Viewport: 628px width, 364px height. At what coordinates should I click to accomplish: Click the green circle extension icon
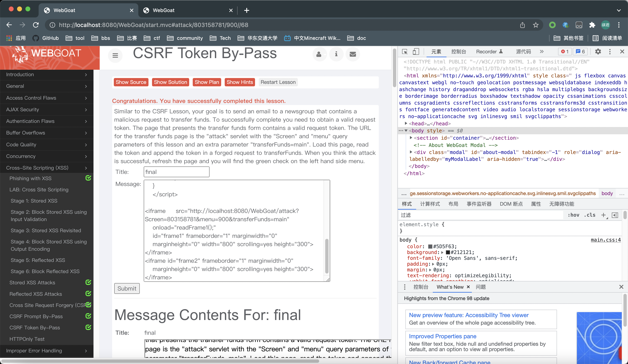click(x=552, y=25)
